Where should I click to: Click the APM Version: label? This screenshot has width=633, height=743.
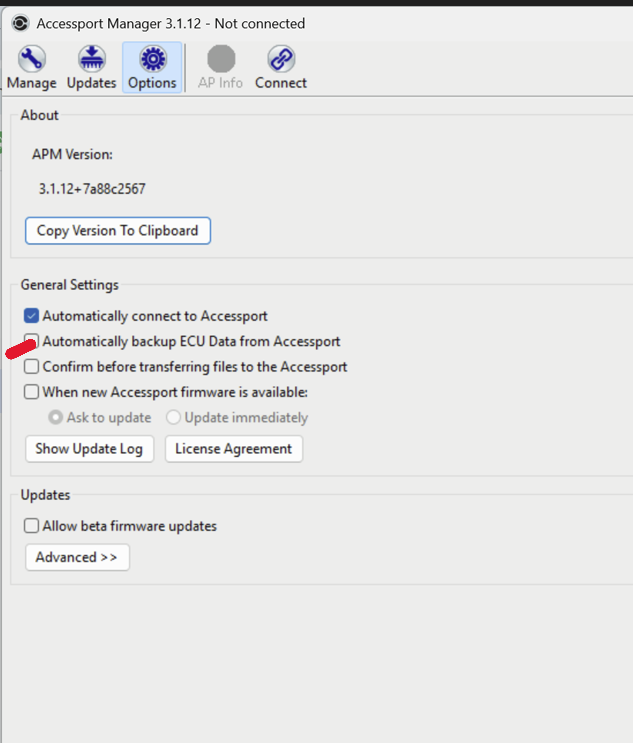72,154
